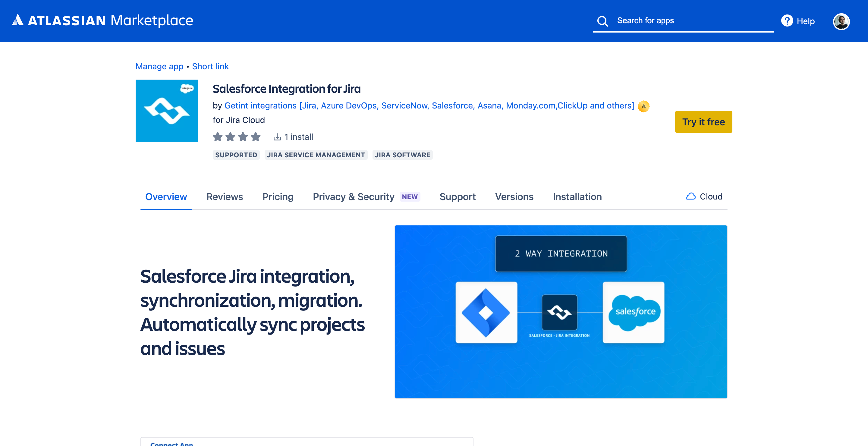Open the Pricing tab
Viewport: 868px width, 446px height.
[x=278, y=197]
